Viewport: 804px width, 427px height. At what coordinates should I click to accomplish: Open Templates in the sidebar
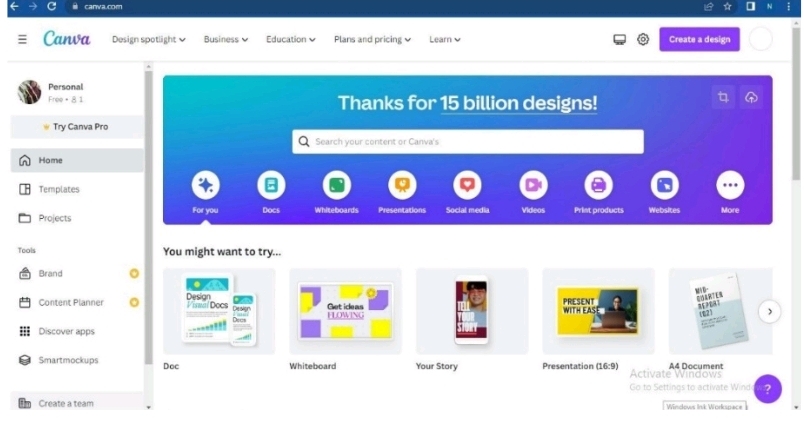coord(77,189)
